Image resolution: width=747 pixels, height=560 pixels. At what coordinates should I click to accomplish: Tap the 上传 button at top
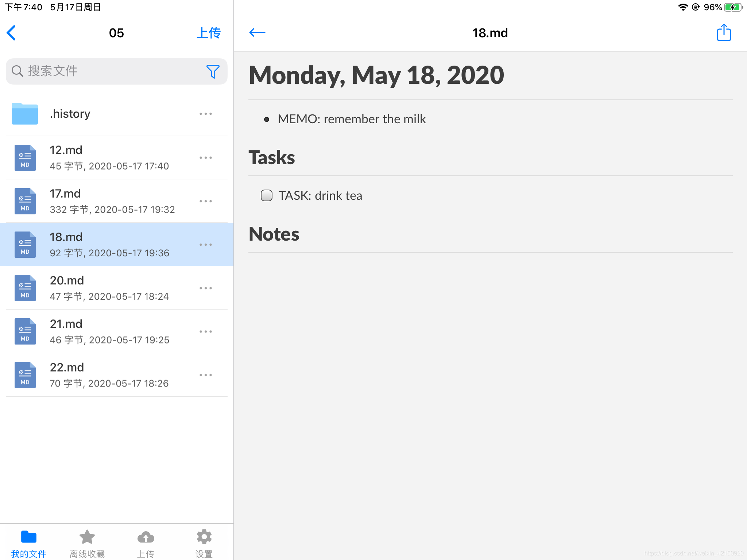click(x=208, y=33)
